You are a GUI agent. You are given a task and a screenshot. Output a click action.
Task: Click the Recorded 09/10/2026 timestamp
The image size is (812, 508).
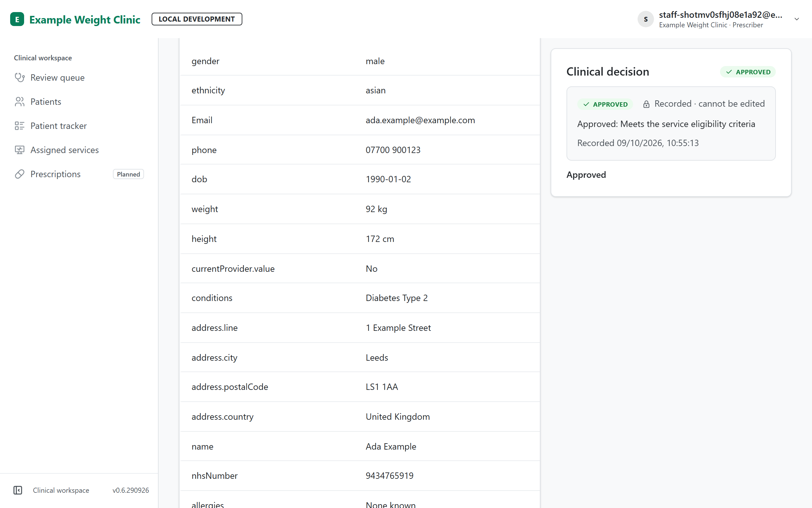pos(638,143)
